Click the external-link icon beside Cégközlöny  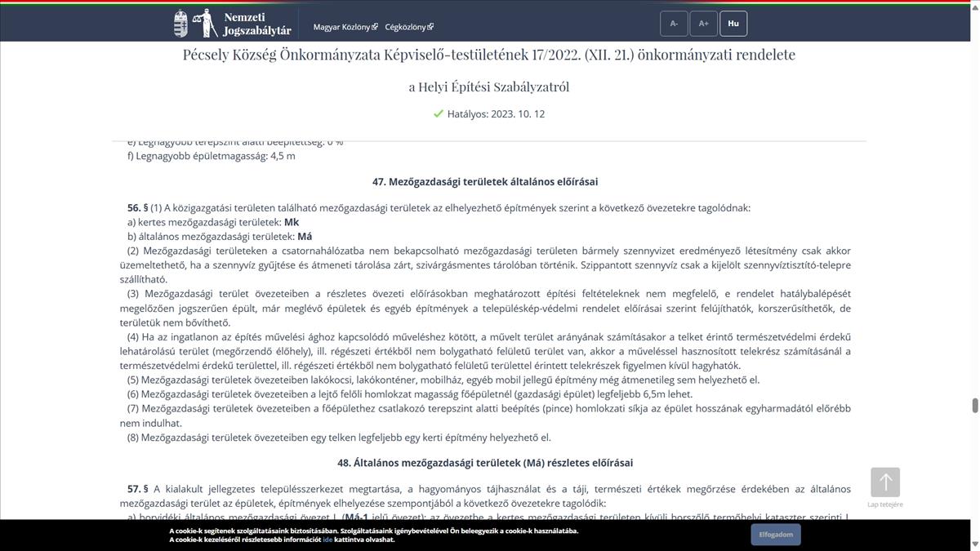tap(430, 27)
